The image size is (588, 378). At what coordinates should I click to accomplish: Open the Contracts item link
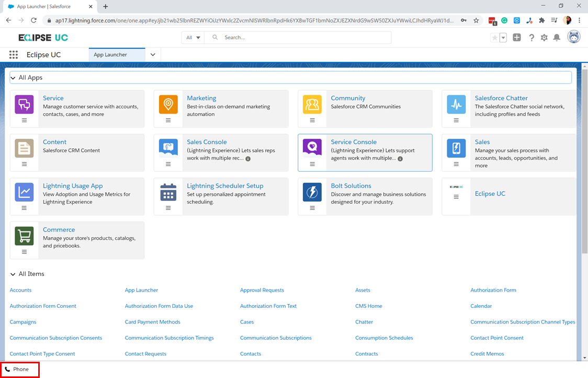pos(366,353)
